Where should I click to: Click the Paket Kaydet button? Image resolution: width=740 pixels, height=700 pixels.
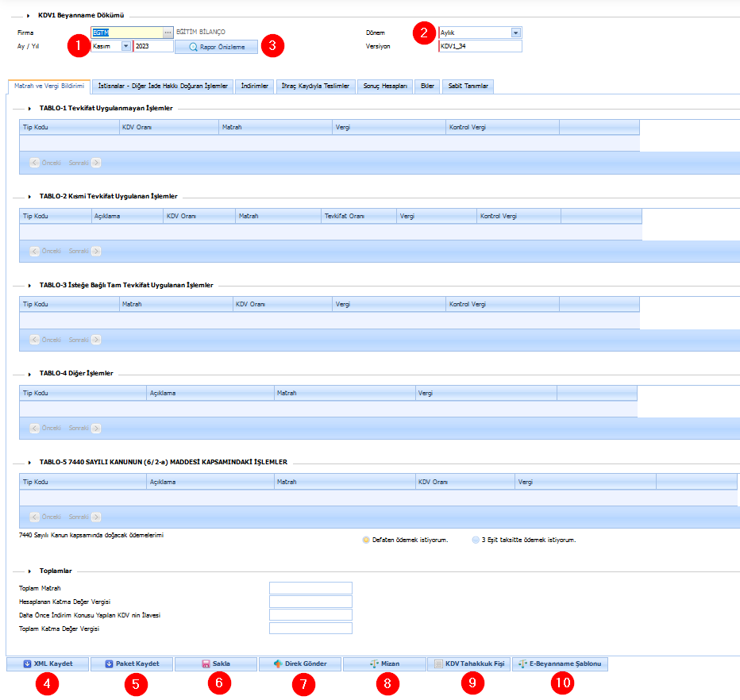132,663
